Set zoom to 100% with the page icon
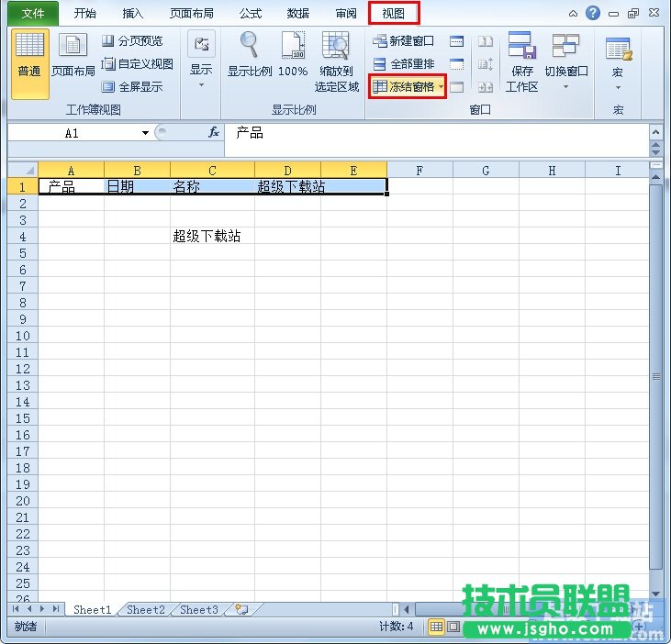This screenshot has width=671, height=644. (x=293, y=55)
